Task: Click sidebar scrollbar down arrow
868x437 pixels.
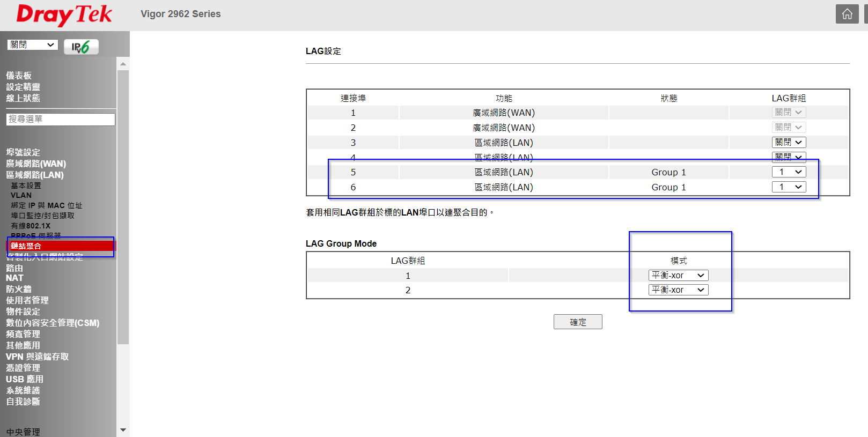Action: (x=123, y=430)
